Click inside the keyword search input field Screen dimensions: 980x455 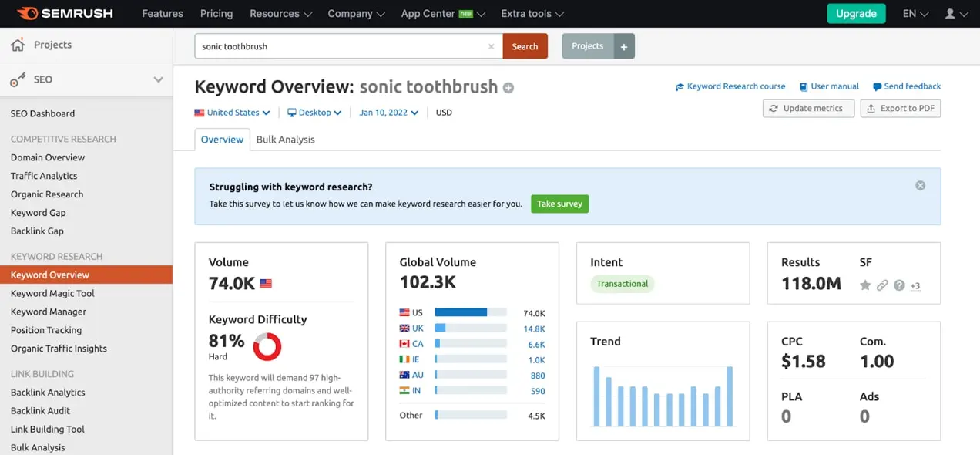click(x=339, y=46)
